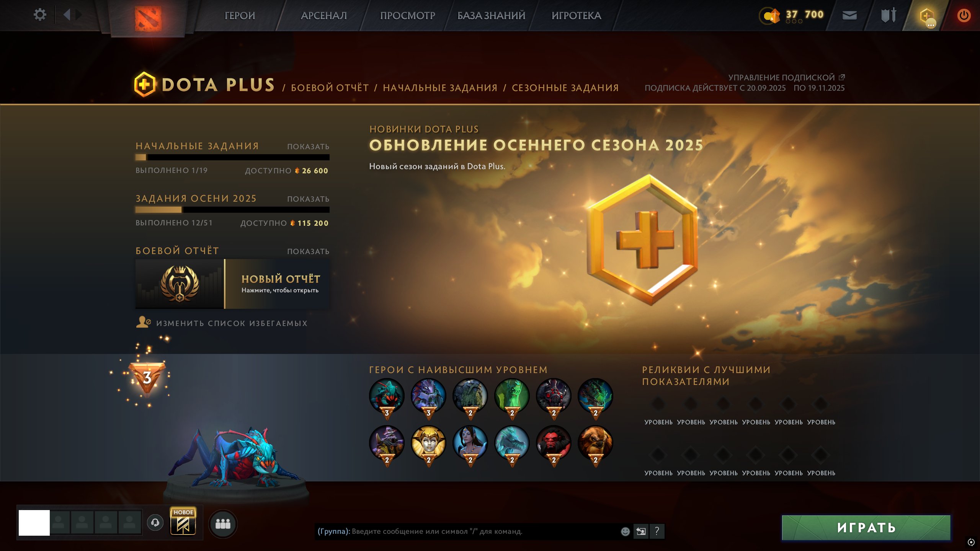Go back with the left arrow
The width and height of the screenshot is (980, 551).
pyautogui.click(x=67, y=15)
